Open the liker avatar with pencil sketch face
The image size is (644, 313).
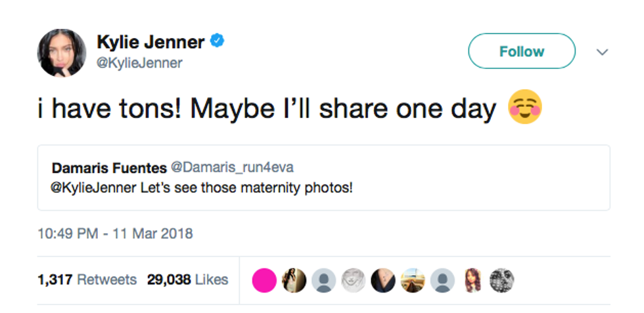point(354,280)
